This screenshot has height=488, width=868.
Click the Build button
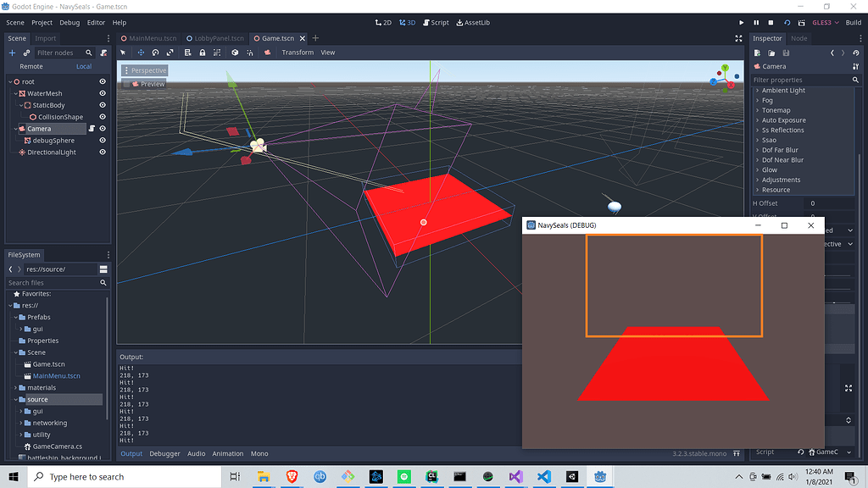tap(853, 23)
